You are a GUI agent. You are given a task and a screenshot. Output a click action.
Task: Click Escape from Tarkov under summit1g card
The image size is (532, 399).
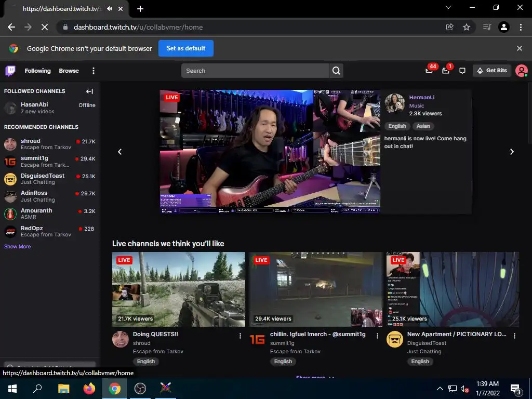[x=295, y=352]
